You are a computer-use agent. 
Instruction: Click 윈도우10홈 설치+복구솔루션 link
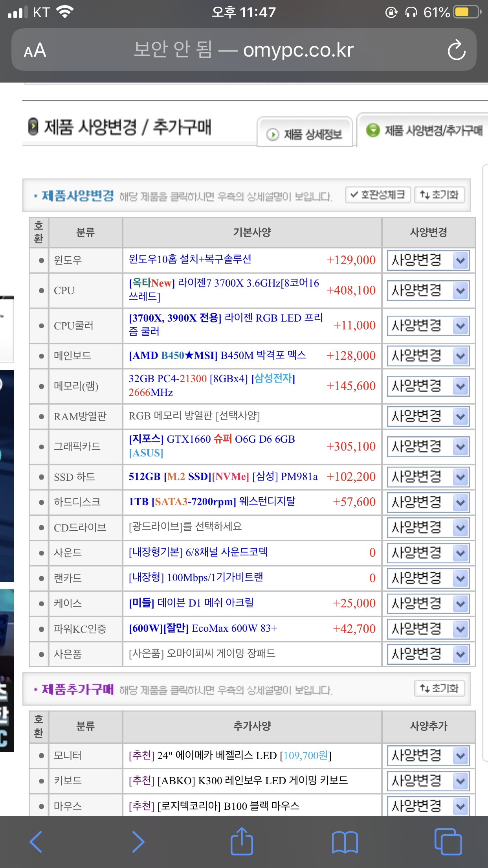pyautogui.click(x=190, y=259)
